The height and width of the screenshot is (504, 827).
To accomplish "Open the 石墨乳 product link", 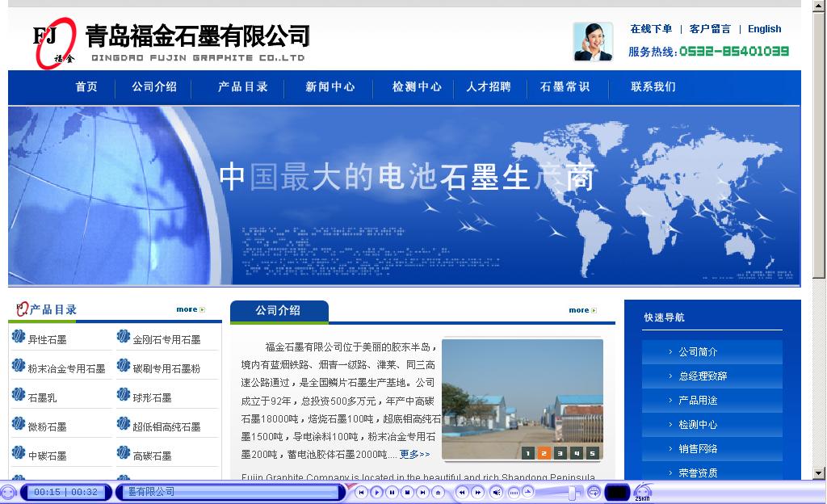I will click(x=42, y=397).
